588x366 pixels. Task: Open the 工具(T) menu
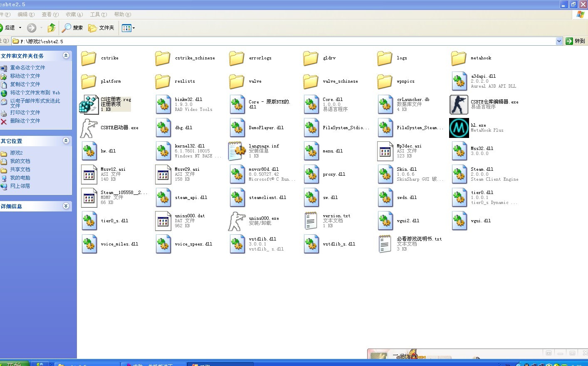[x=99, y=15]
